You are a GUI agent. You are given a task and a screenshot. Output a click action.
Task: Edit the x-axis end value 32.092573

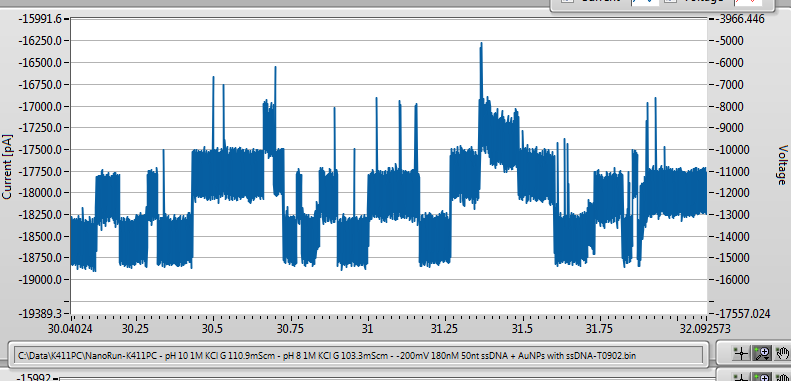pyautogui.click(x=704, y=329)
